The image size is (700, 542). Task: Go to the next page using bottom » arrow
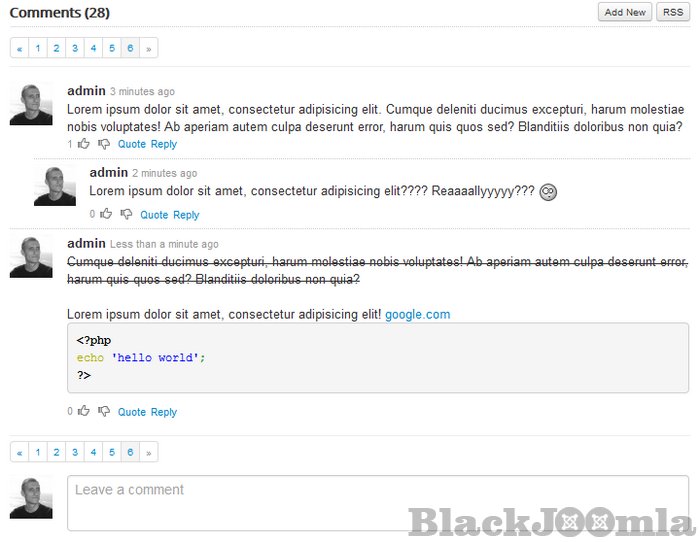pos(149,453)
